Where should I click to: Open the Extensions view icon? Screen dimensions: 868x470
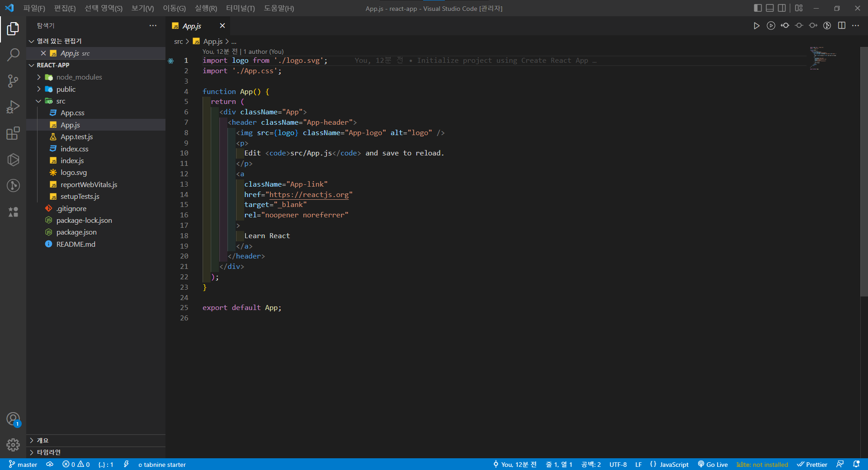[x=13, y=133]
